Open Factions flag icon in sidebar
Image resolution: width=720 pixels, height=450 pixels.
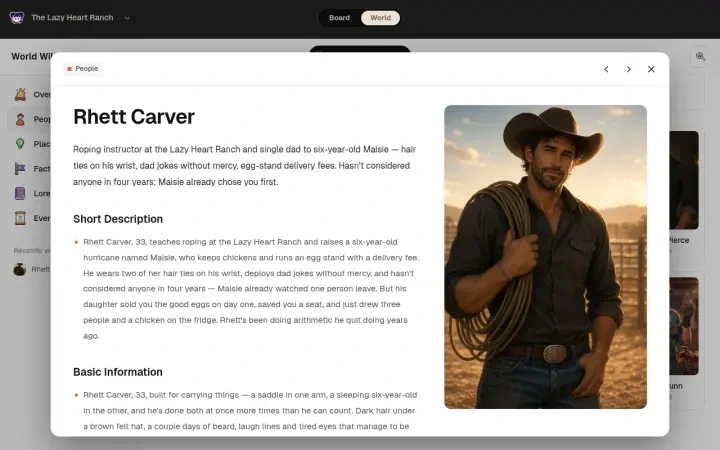click(20, 169)
